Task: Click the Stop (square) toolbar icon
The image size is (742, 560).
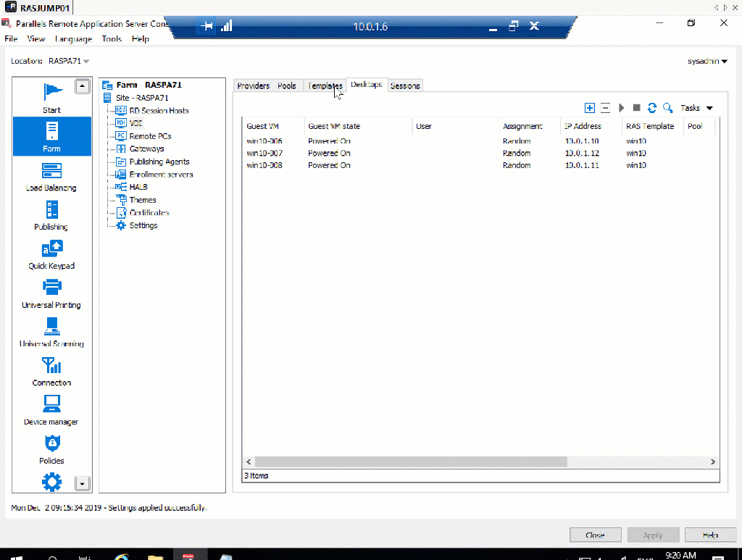Action: pyautogui.click(x=636, y=108)
